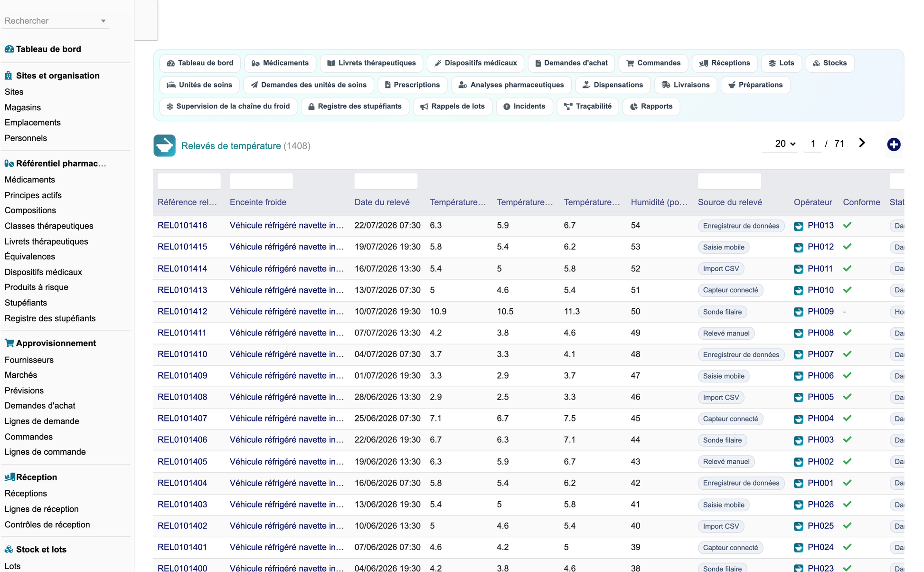The width and height of the screenshot is (924, 572).
Task: Click the Sites et organisation building icon
Action: (9, 76)
